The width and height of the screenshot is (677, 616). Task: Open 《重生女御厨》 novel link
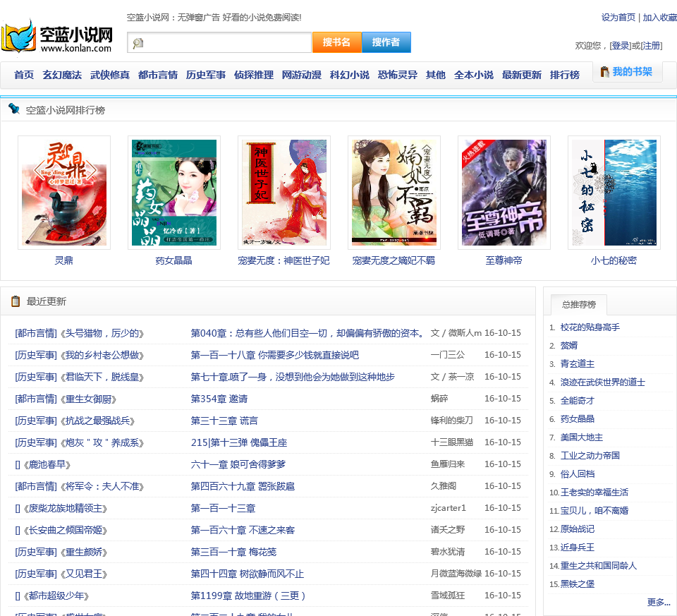pos(89,399)
